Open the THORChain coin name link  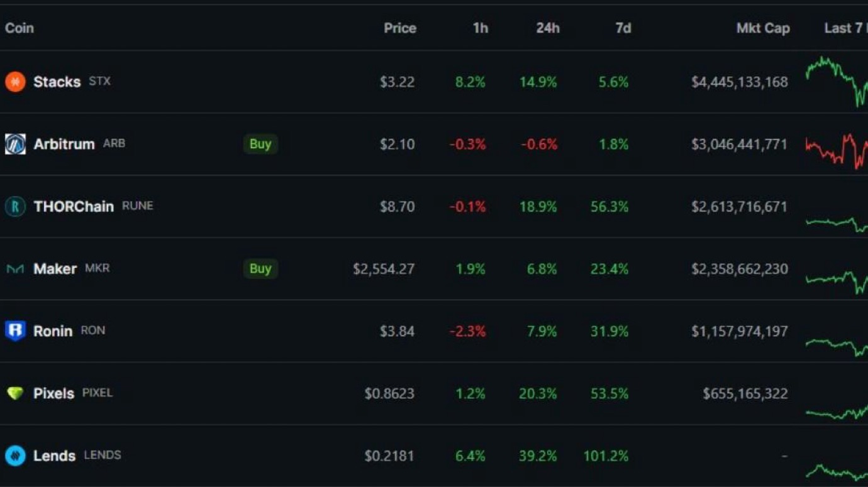click(x=74, y=206)
